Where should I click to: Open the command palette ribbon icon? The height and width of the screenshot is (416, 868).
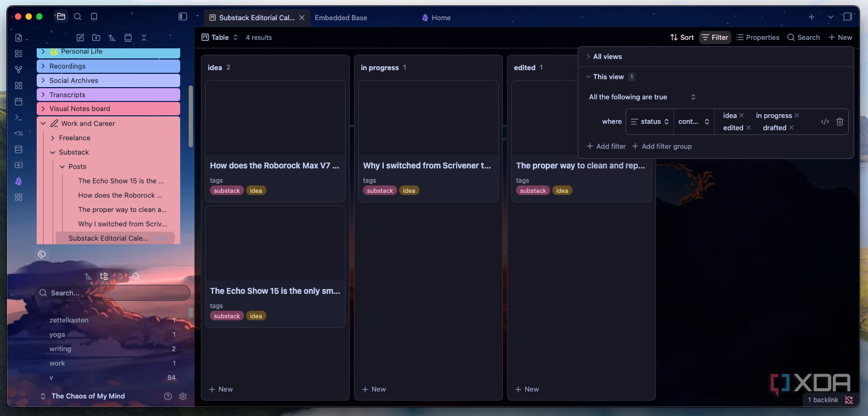(19, 117)
